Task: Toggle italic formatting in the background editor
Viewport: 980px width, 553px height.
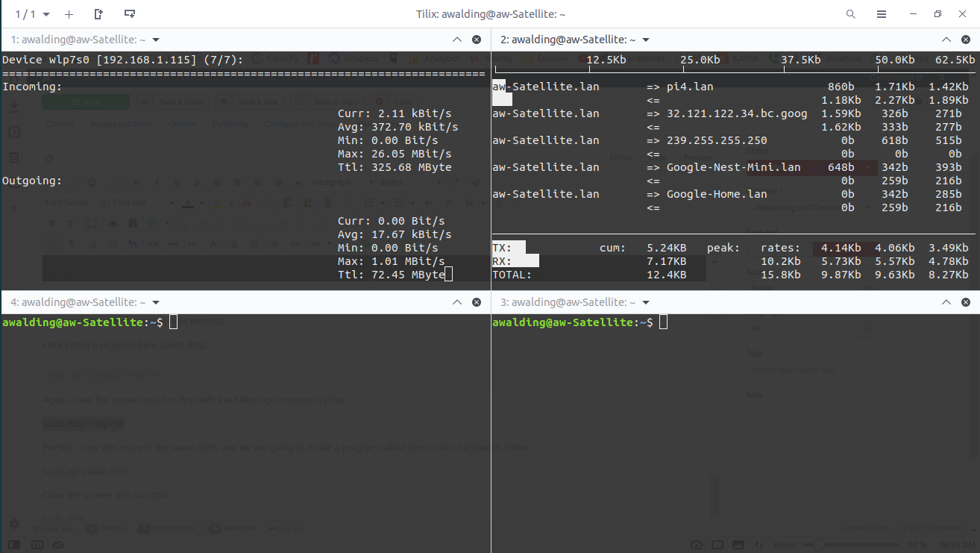Action: pos(157,182)
